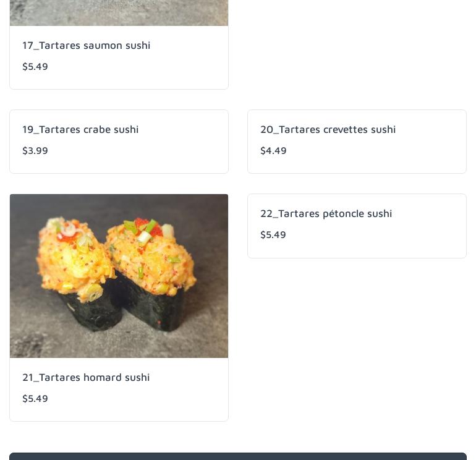Screen dimensions: 476x460
Task: Click the saumon sushi photo at top
Action: pyautogui.click(x=119, y=12)
